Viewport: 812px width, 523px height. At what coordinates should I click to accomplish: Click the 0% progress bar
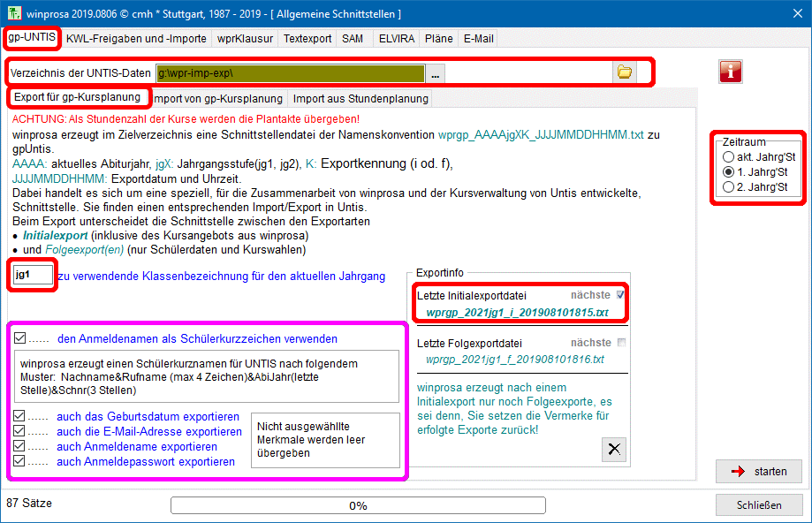[358, 506]
